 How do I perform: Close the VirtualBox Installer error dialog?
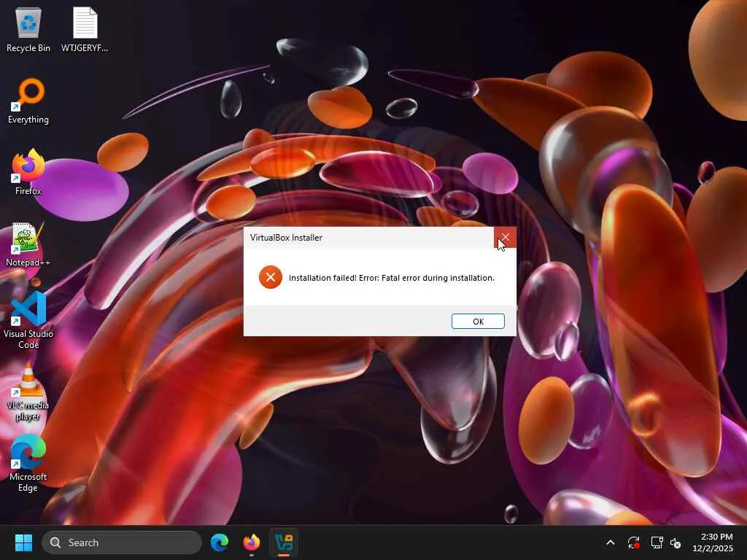click(x=505, y=237)
